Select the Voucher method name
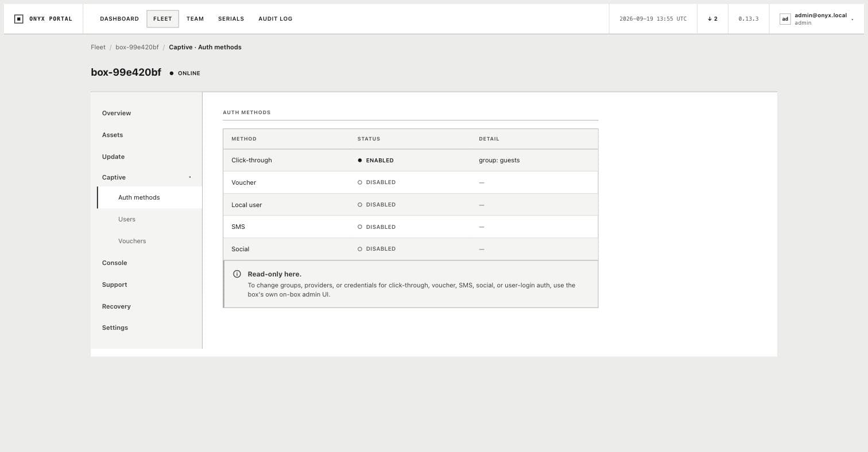Image resolution: width=868 pixels, height=452 pixels. [x=243, y=182]
